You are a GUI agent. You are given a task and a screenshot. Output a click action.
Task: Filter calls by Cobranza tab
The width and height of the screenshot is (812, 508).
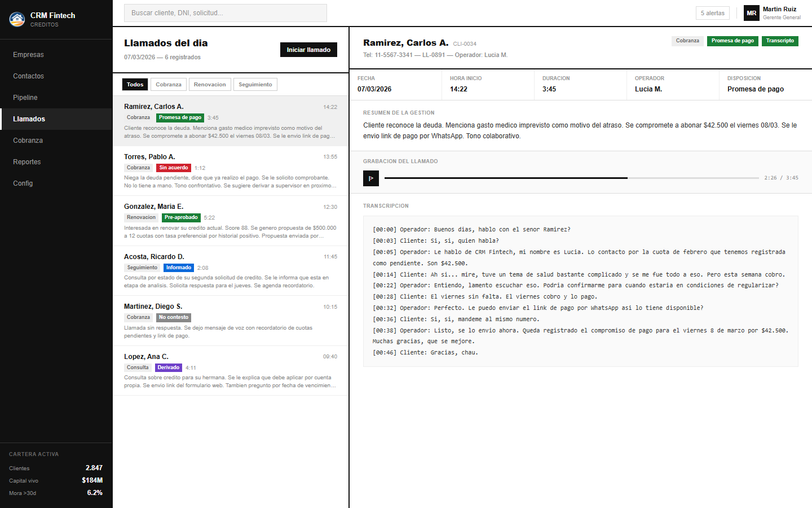click(168, 85)
